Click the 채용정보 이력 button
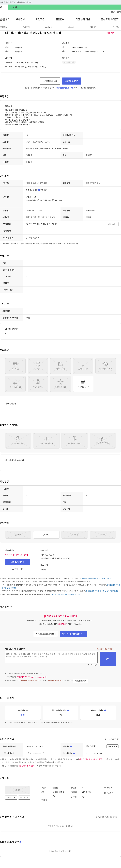The height and width of the screenshot is (868, 121). (x=108, y=793)
